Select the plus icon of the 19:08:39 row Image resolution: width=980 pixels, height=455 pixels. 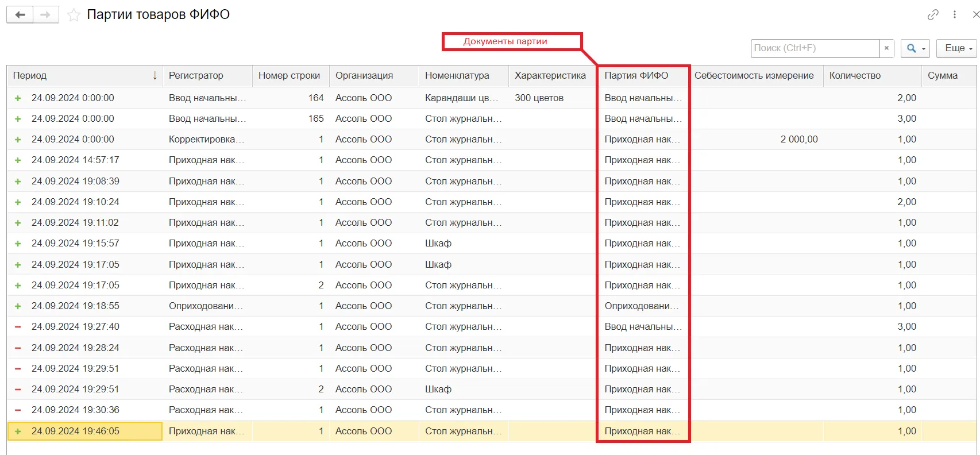tap(18, 182)
